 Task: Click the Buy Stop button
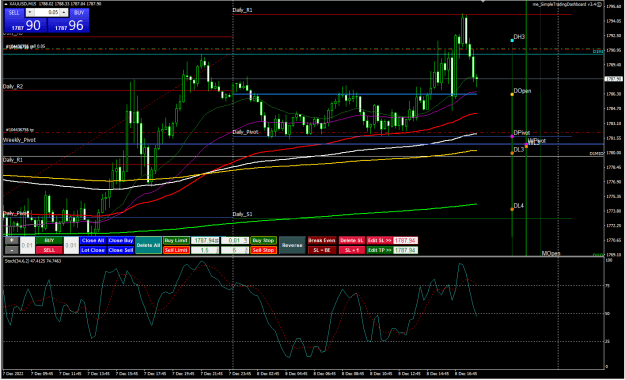(263, 240)
